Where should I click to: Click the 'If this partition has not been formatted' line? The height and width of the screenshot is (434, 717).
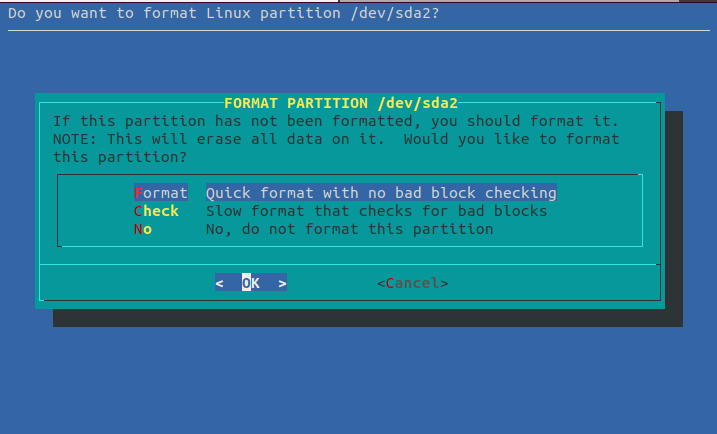[x=331, y=120]
